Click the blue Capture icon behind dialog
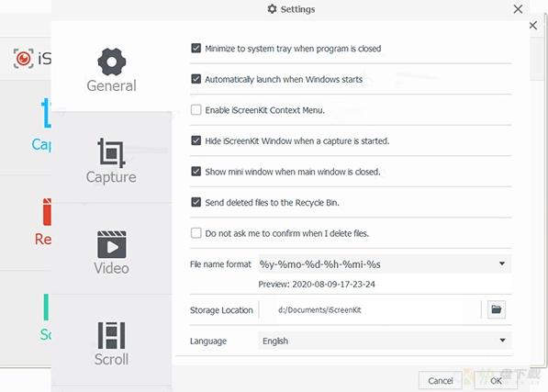The image size is (548, 392). (46, 113)
